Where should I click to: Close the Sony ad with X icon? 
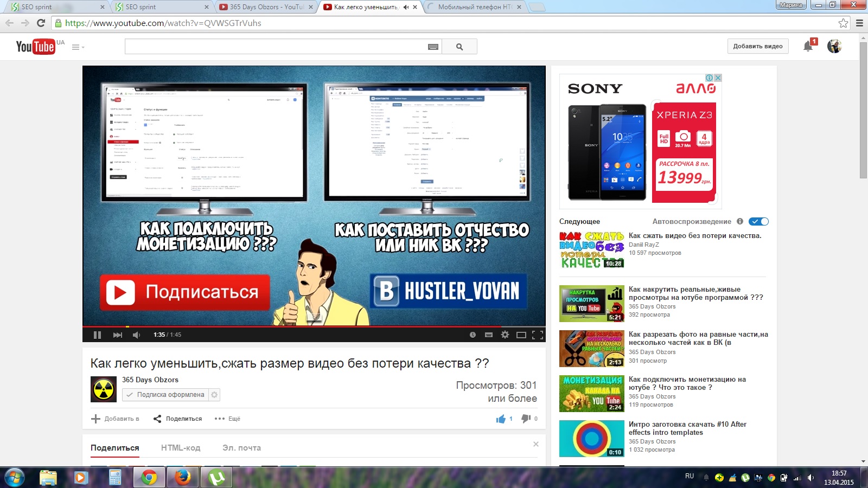[718, 78]
